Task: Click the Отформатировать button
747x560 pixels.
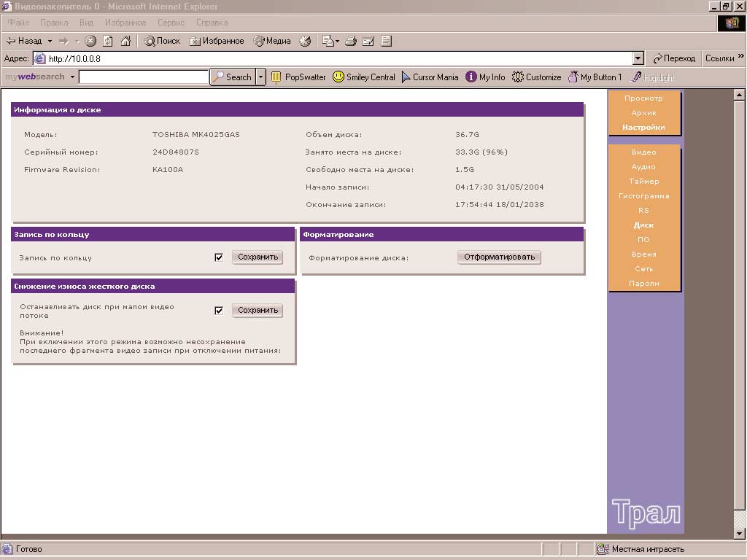Action: point(499,257)
